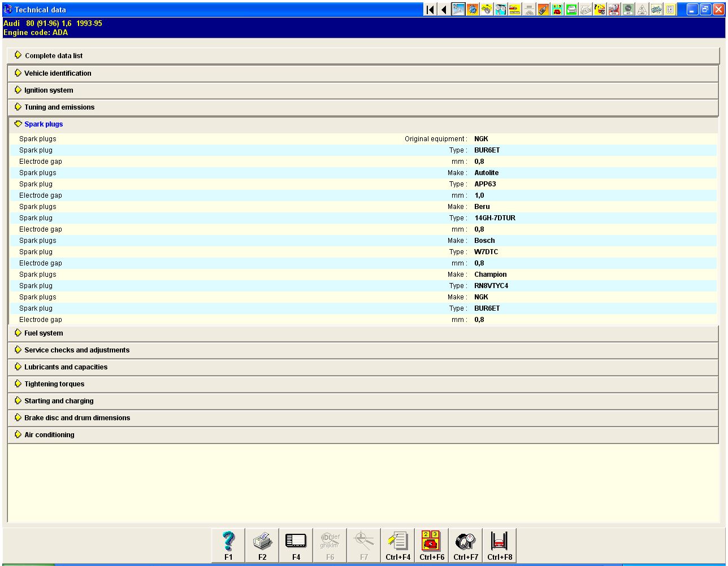728x566 pixels.
Task: Click the Ctrl+F8 vehicle lift button
Action: (500, 546)
